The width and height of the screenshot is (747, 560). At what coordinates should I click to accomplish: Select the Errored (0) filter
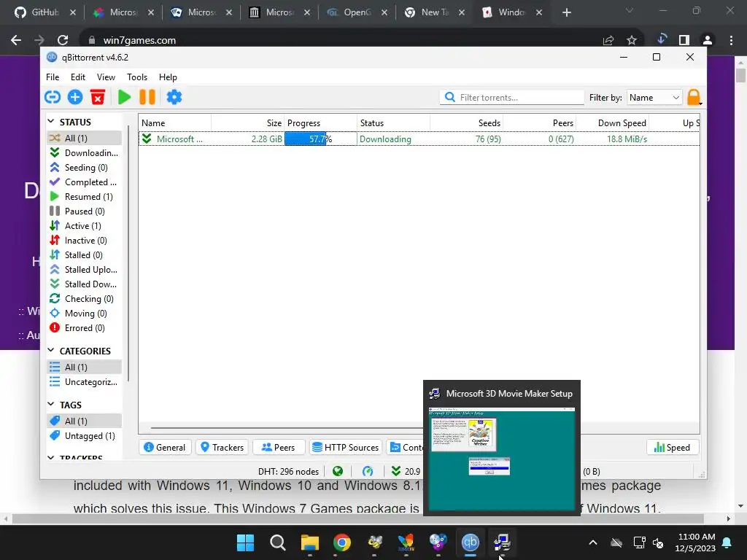(85, 328)
